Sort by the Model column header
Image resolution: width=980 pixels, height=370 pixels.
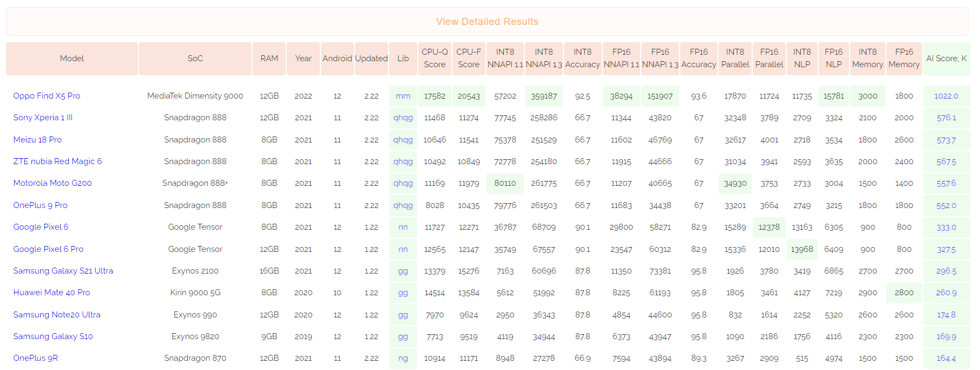coord(72,59)
